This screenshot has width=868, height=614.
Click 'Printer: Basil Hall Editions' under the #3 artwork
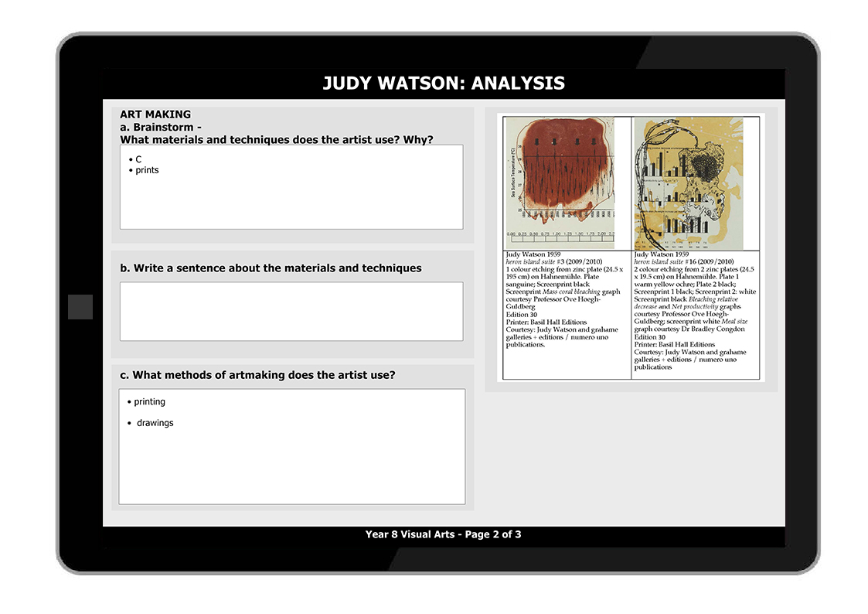[x=546, y=322]
